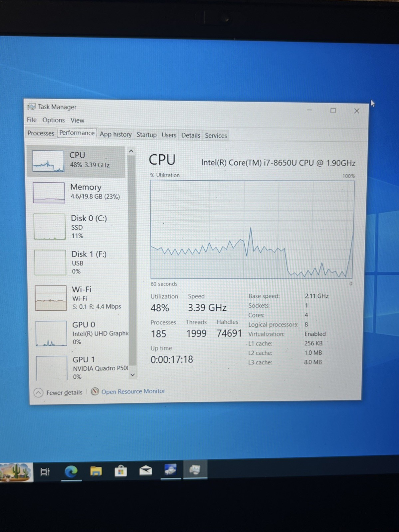This screenshot has height=532, width=399.
Task: Open Task View from the taskbar
Action: pyautogui.click(x=45, y=471)
